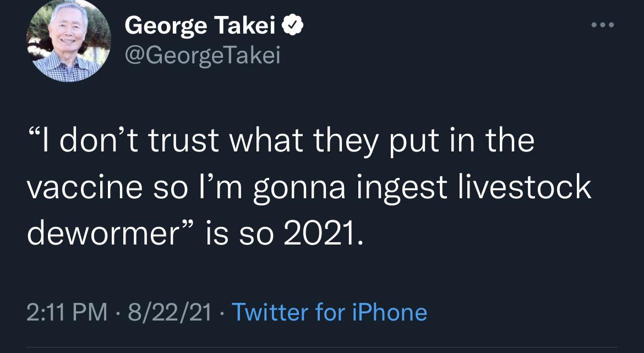The height and width of the screenshot is (353, 644).
Task: Open George Takei's profile picture
Action: click(69, 41)
